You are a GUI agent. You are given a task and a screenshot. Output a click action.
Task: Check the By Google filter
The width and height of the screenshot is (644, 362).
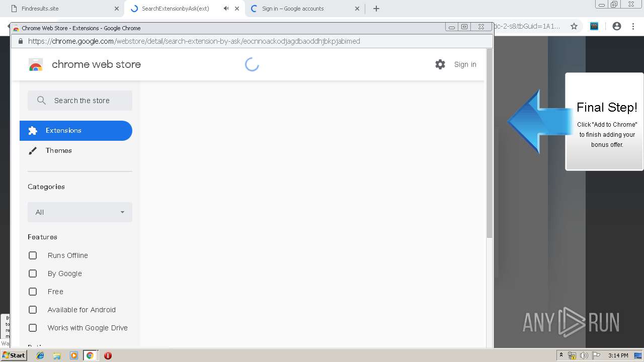pyautogui.click(x=33, y=274)
